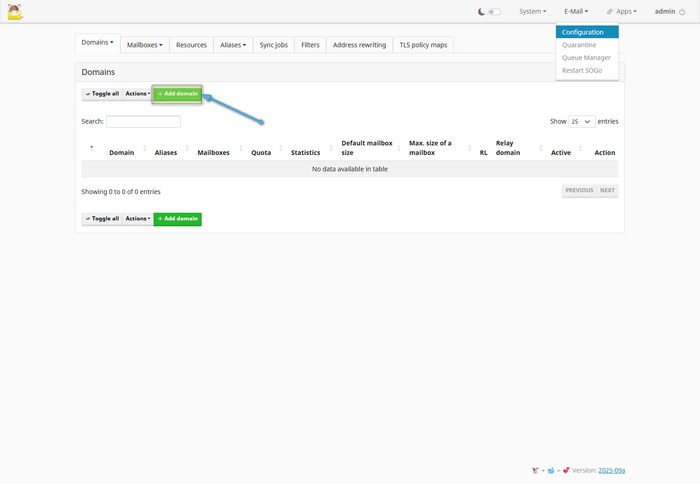700x484 pixels.
Task: Sort by Domain column header
Action: [x=121, y=153]
